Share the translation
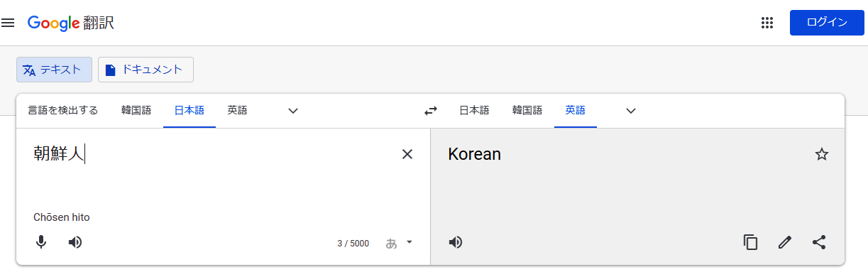 (819, 242)
